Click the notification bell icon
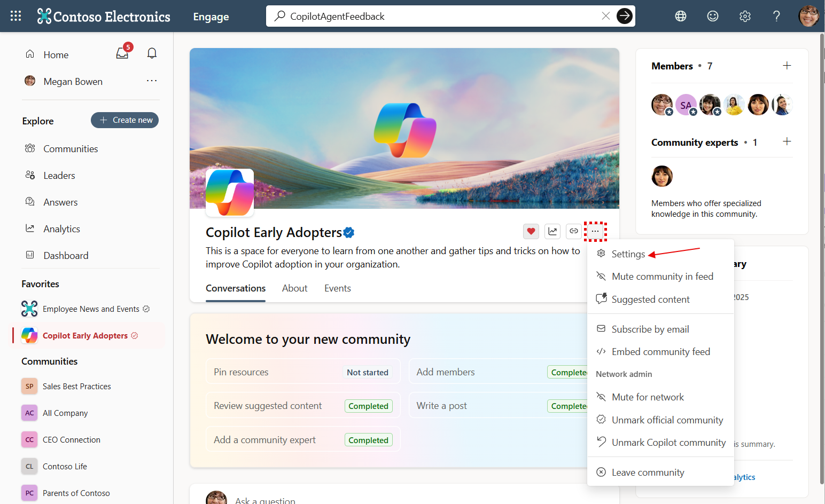Screen dimensions: 825x504 [x=152, y=53]
